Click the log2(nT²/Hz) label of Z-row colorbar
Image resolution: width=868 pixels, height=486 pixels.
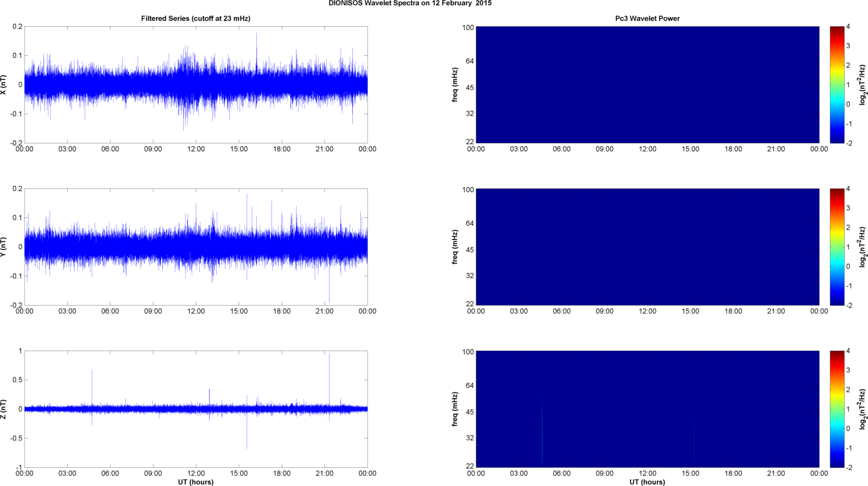coord(862,409)
